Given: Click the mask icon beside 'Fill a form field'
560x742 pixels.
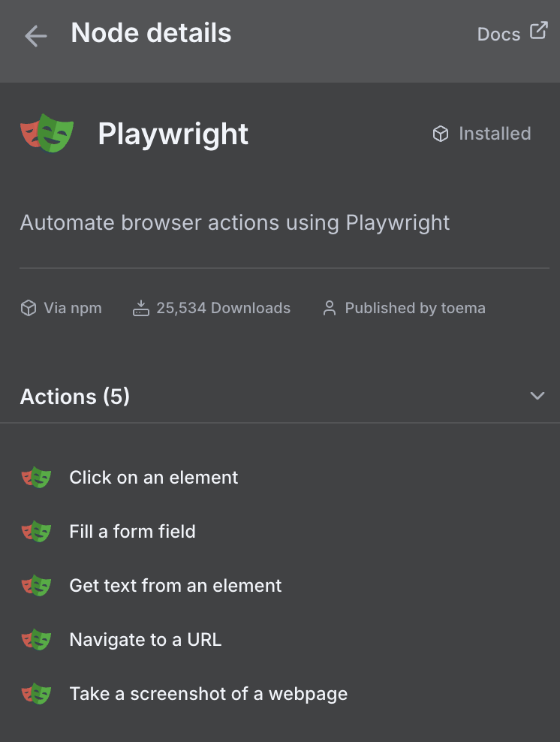Looking at the screenshot, I should [36, 531].
